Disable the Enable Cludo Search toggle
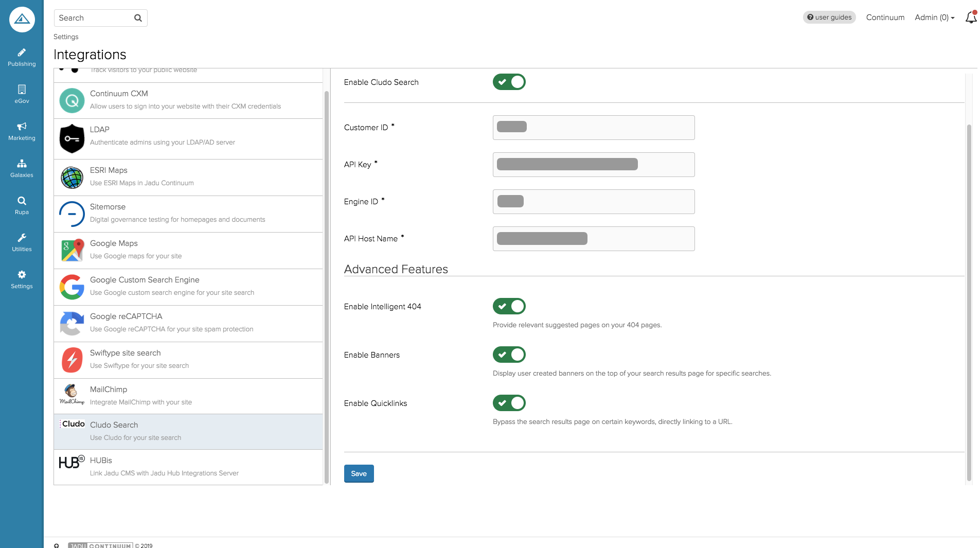980x548 pixels. click(509, 82)
